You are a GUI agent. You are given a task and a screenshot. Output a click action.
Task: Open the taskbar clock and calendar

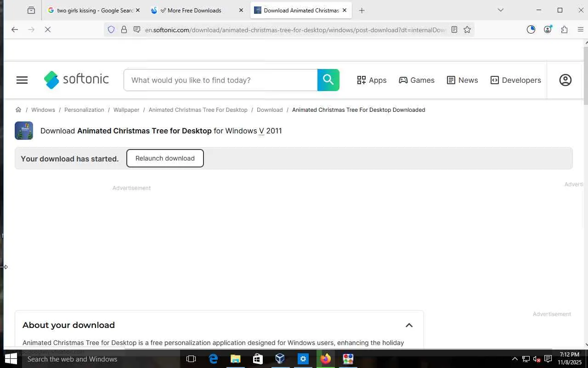pos(570,359)
